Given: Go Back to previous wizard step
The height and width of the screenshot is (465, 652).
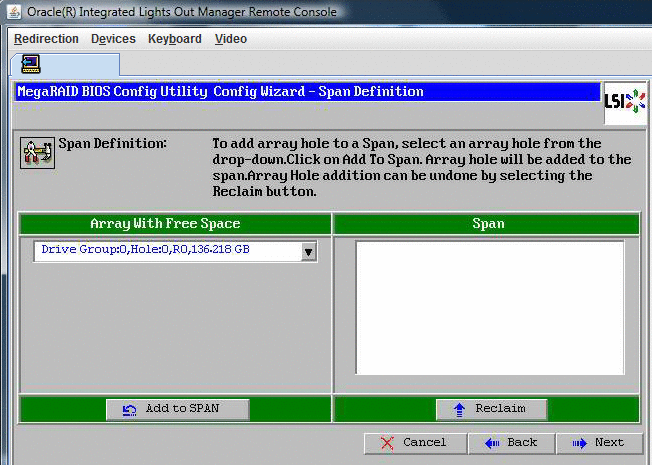Looking at the screenshot, I should (x=511, y=443).
